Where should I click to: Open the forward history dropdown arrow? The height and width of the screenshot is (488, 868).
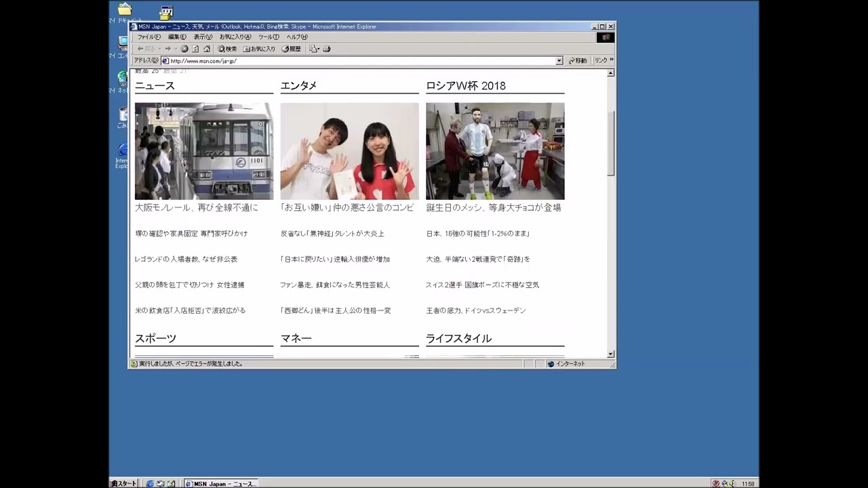tap(176, 49)
